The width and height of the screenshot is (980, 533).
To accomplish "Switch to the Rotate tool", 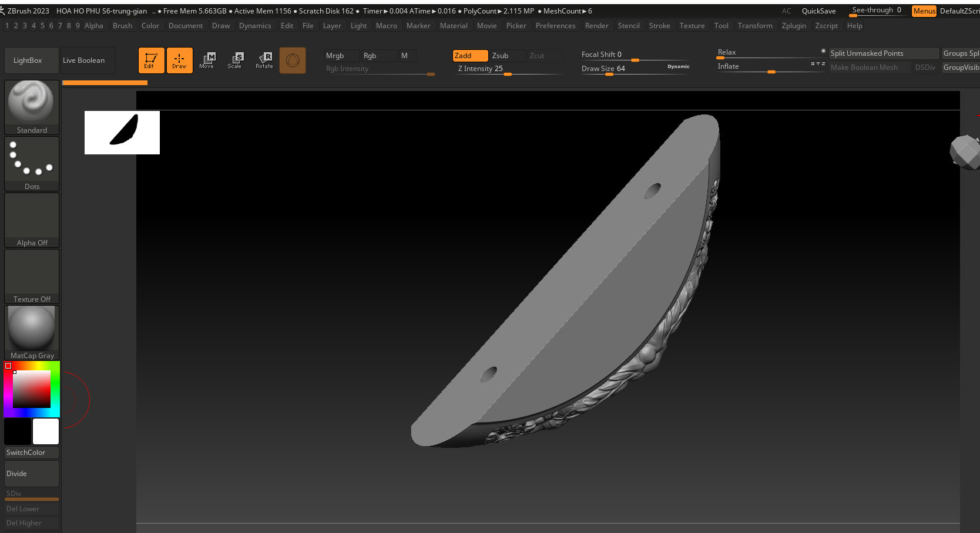I will tap(264, 60).
